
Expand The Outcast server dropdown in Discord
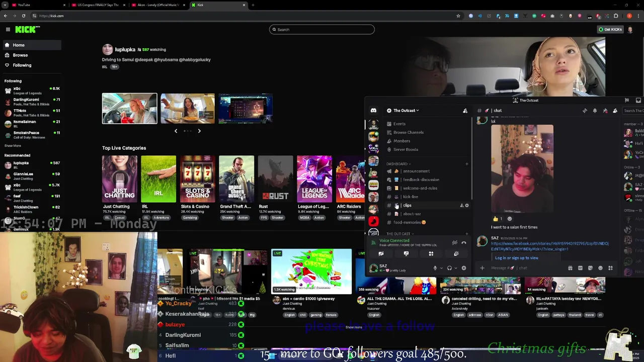point(407,111)
